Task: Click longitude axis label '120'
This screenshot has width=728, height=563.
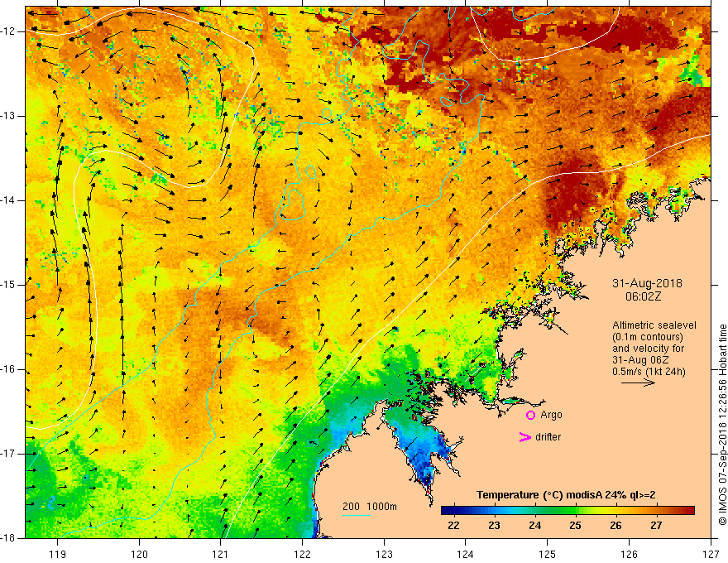Action: pyautogui.click(x=139, y=555)
